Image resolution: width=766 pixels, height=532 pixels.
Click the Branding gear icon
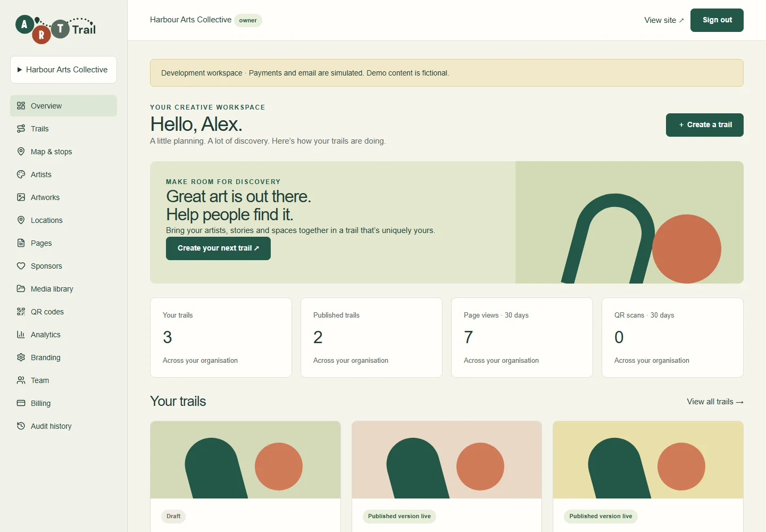[21, 358]
